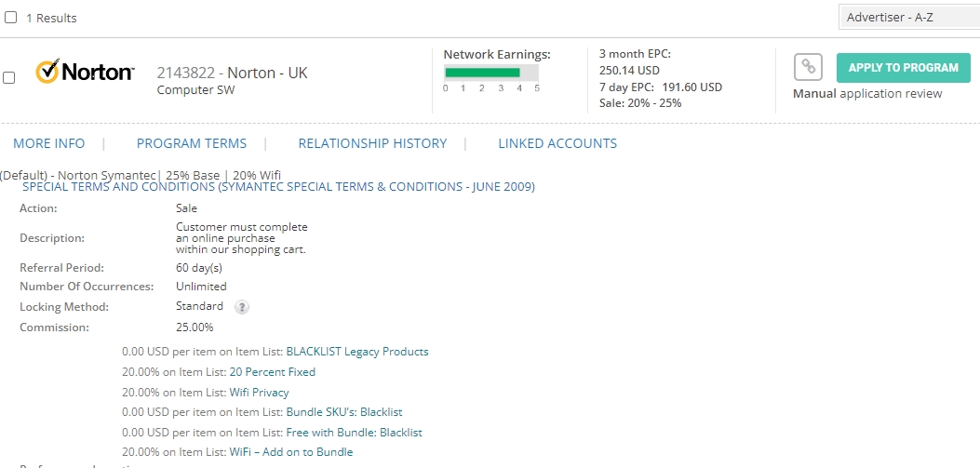Open the Wifi Privacy item list

260,393
